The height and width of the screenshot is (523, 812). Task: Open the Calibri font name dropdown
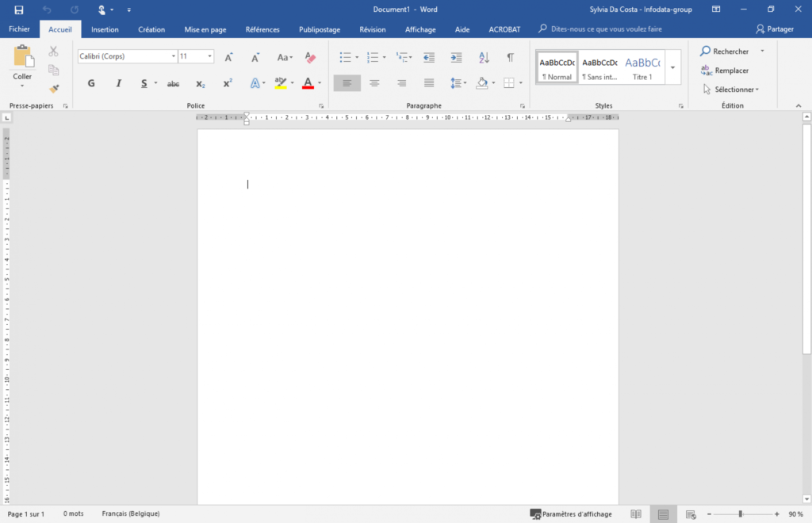point(173,57)
